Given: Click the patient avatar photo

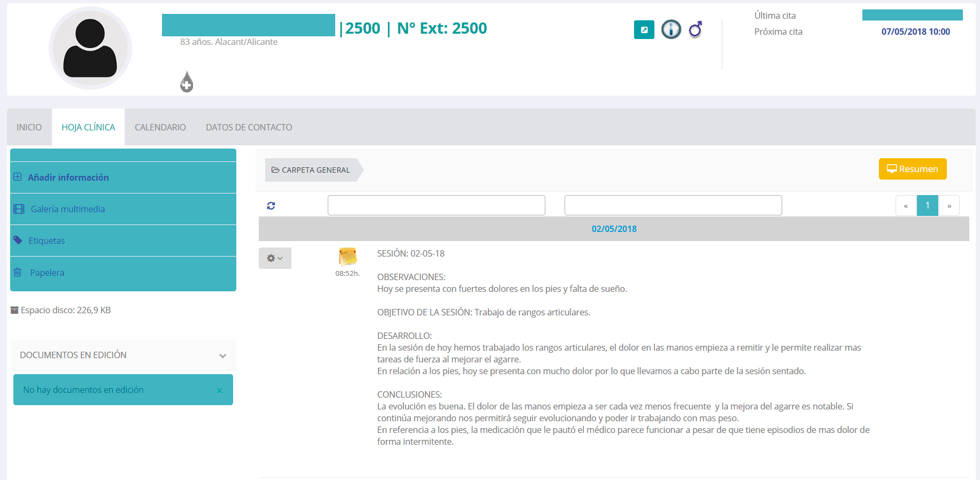Looking at the screenshot, I should tap(90, 48).
